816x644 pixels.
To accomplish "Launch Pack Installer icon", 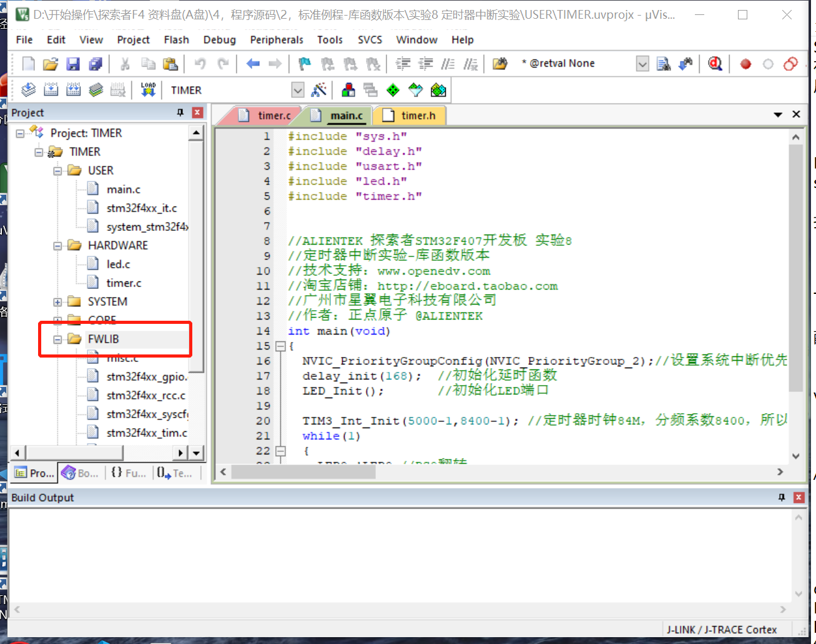I will (x=438, y=90).
